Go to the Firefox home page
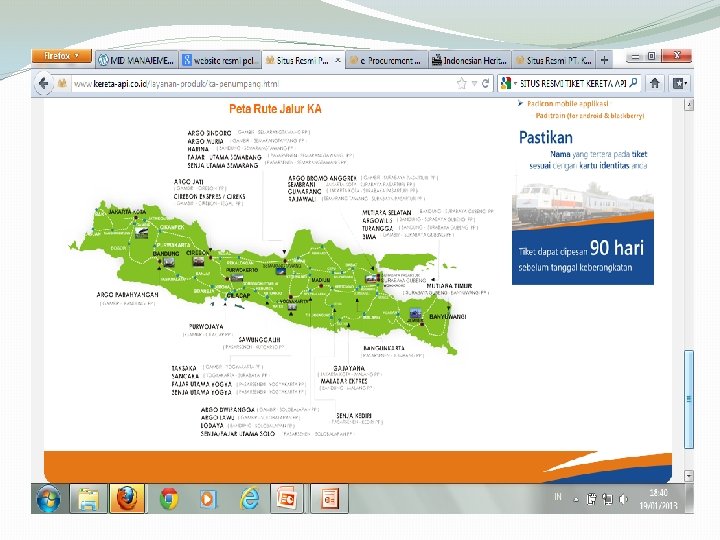This screenshot has height=540, width=720. click(x=655, y=83)
